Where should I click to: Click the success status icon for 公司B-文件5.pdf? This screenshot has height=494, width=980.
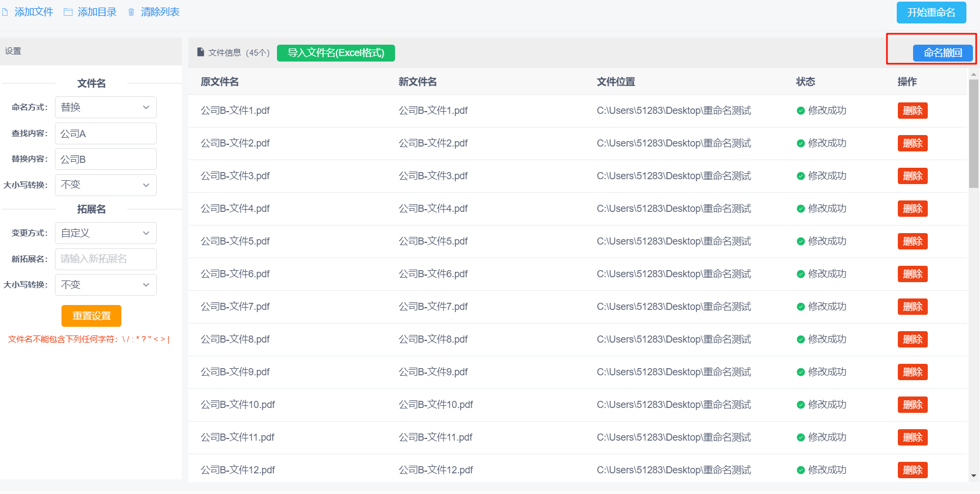[x=800, y=241]
